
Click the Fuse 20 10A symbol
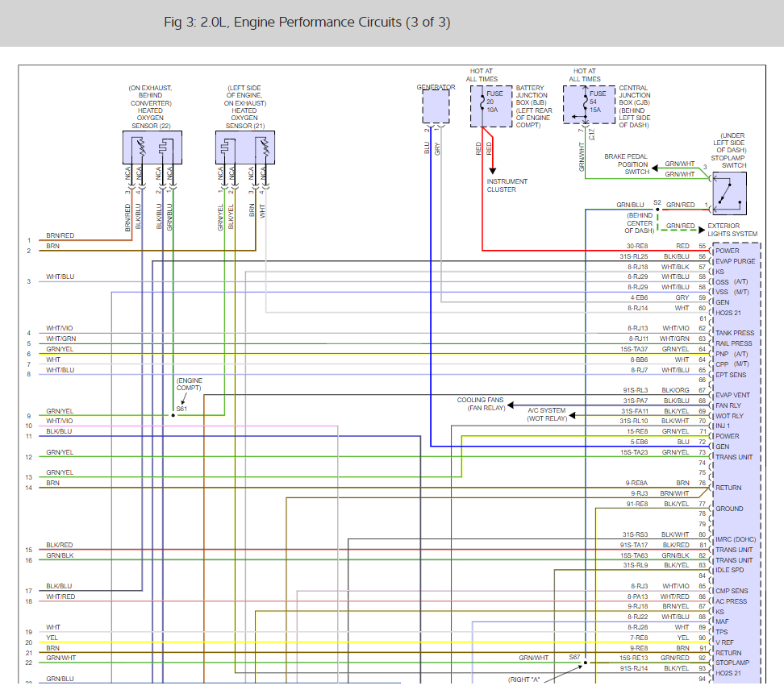pos(482,103)
